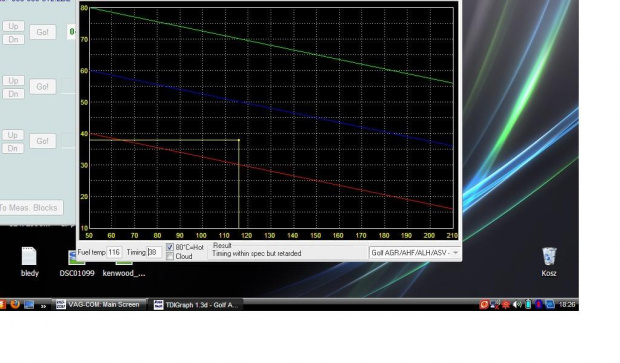Enable the Cloud checkbox

[x=170, y=257]
